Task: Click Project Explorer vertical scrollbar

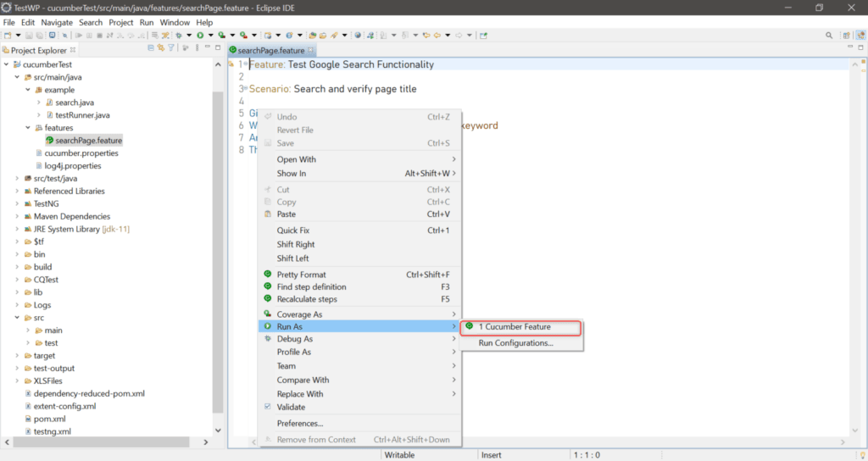Action: click(218, 252)
